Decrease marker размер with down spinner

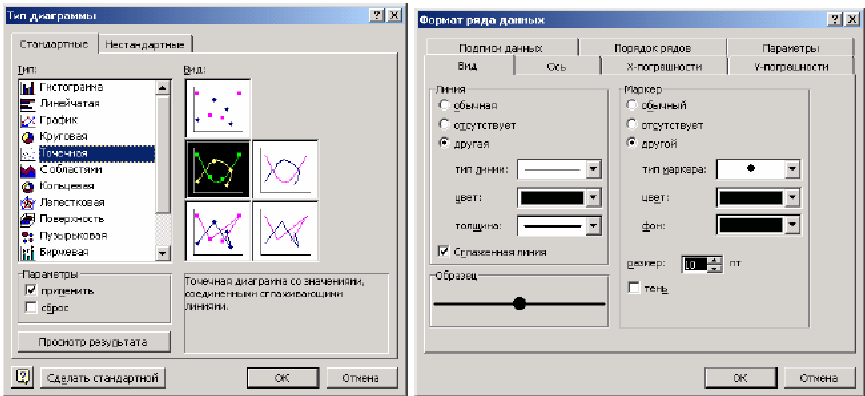(714, 269)
